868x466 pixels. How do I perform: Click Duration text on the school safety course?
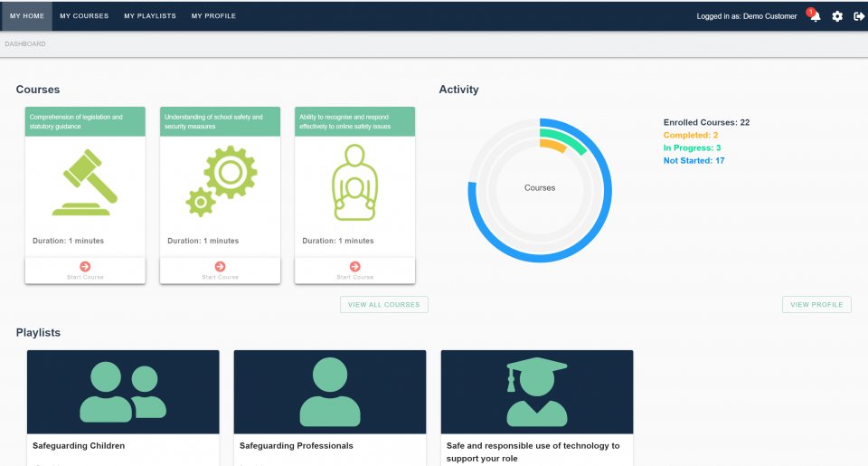click(203, 241)
